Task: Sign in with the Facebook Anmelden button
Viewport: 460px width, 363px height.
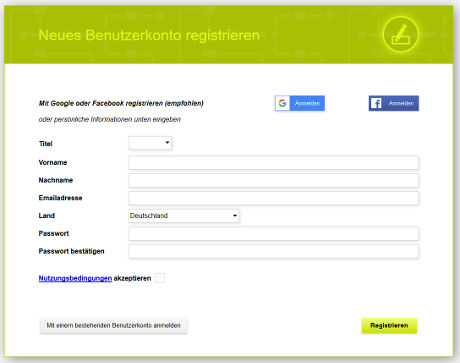Action: click(x=394, y=103)
